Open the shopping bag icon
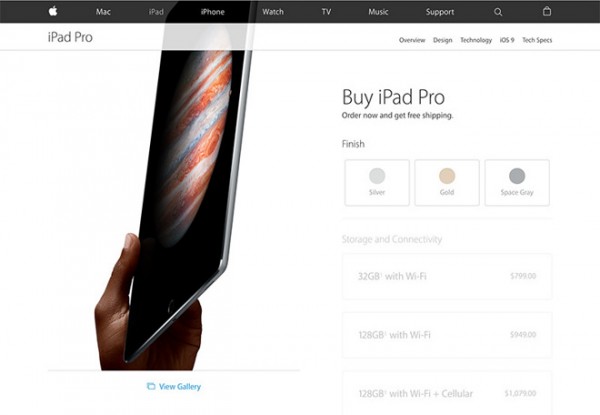600x415 pixels. point(547,11)
